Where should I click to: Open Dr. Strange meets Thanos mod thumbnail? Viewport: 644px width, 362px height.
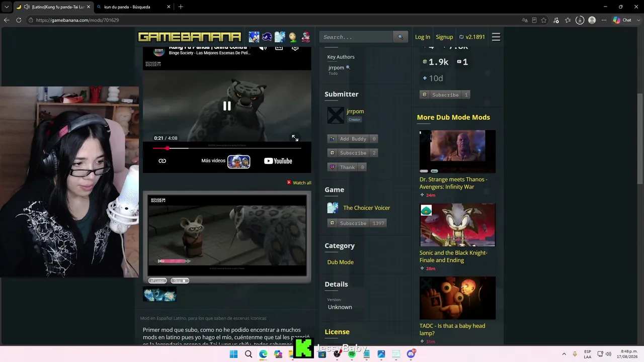pos(457,151)
